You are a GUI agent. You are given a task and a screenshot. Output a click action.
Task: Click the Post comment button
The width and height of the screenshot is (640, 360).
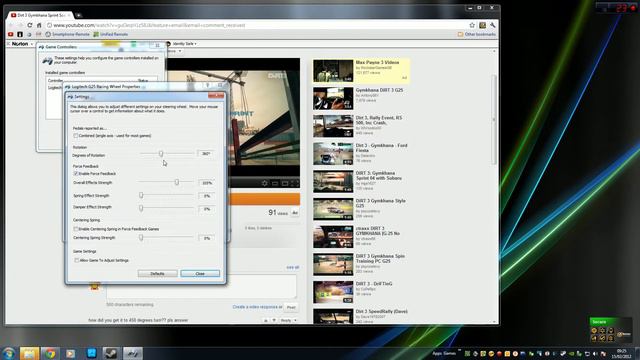click(x=291, y=307)
